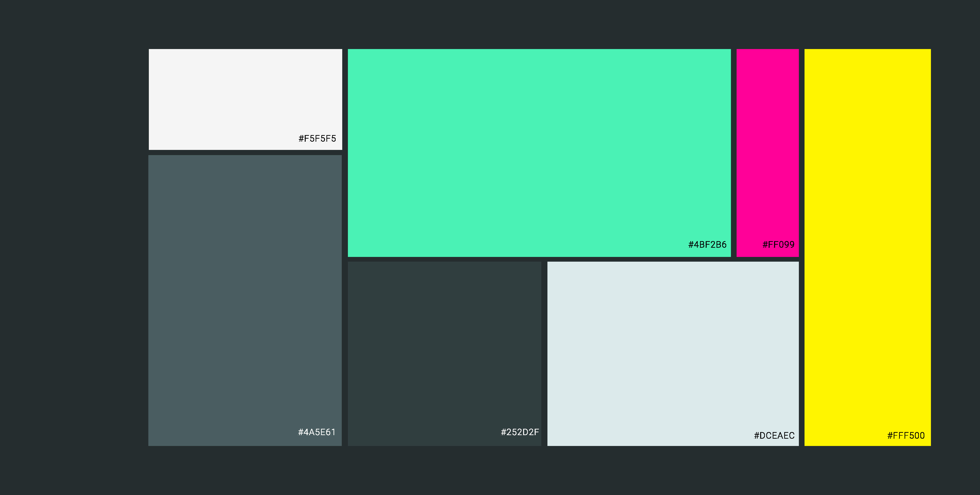
Task: Click the dark background above the palette
Action: coord(490,24)
